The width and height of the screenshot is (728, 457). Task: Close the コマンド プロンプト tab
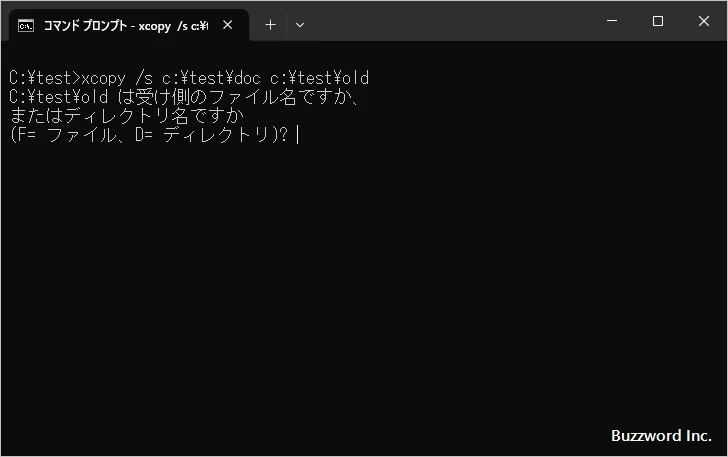tap(228, 25)
